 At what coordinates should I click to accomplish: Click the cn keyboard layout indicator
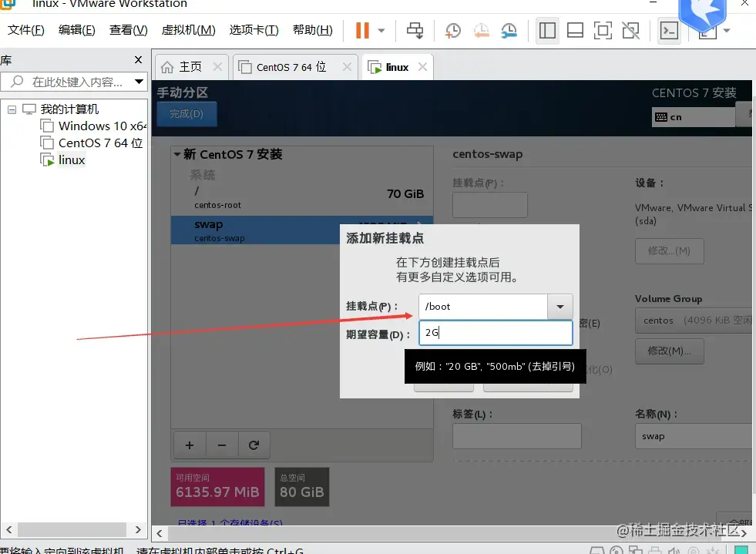tap(694, 117)
